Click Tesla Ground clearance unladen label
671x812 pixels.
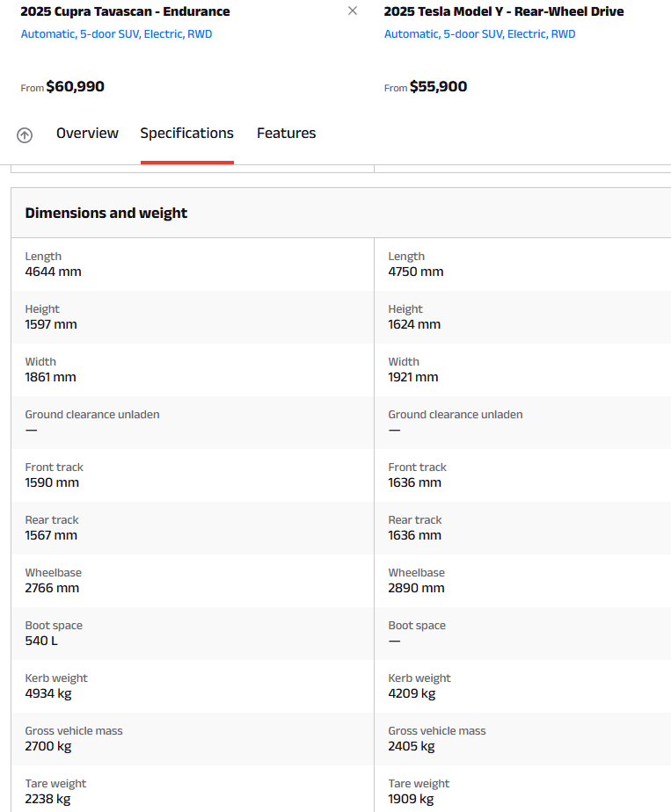456,414
